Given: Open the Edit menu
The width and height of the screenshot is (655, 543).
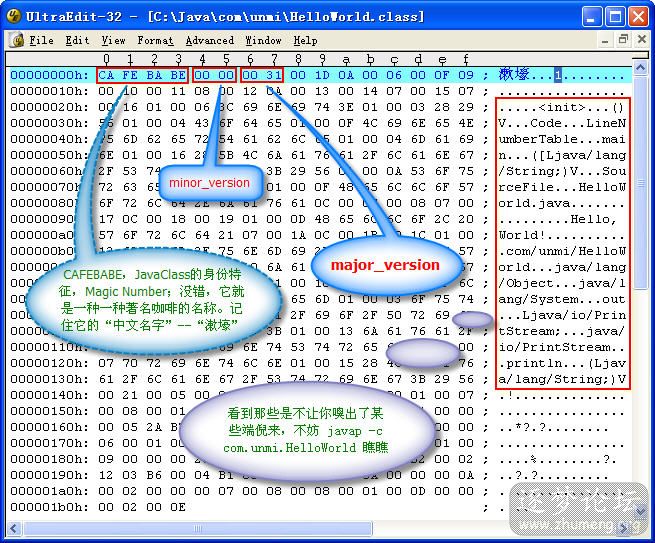Looking at the screenshot, I should click(77, 41).
